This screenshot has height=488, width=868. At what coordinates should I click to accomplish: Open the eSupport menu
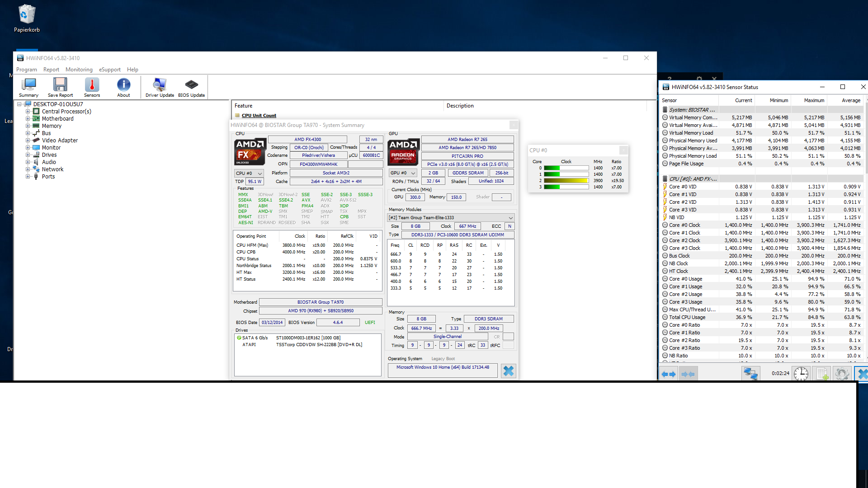(x=109, y=70)
